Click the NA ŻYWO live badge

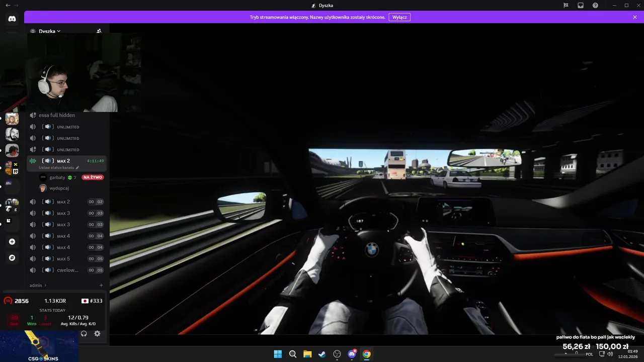(x=93, y=177)
